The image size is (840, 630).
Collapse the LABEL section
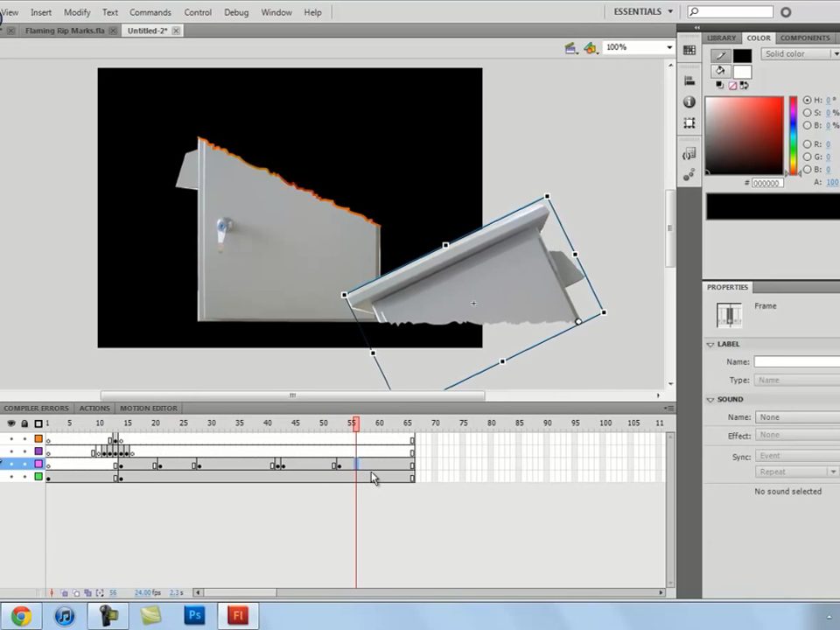[710, 345]
